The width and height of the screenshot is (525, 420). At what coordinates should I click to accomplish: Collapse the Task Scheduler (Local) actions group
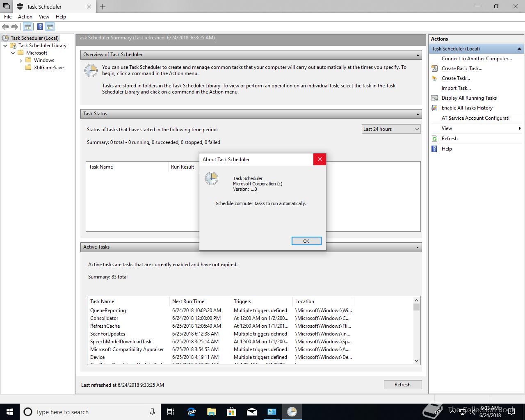pos(519,49)
